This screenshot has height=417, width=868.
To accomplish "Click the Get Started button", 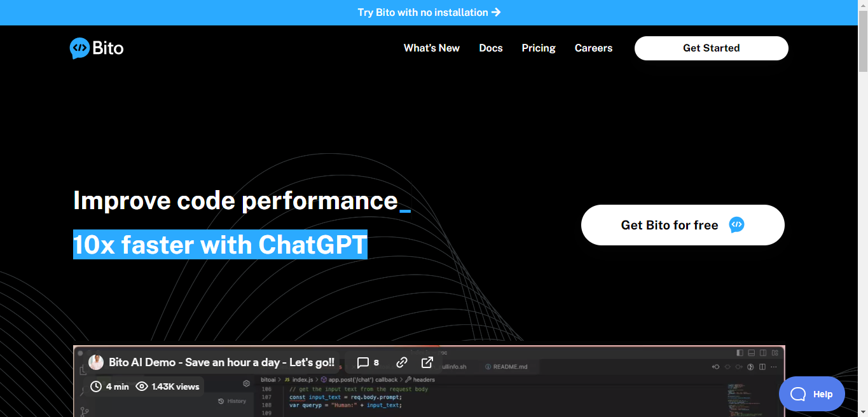I will tap(711, 48).
